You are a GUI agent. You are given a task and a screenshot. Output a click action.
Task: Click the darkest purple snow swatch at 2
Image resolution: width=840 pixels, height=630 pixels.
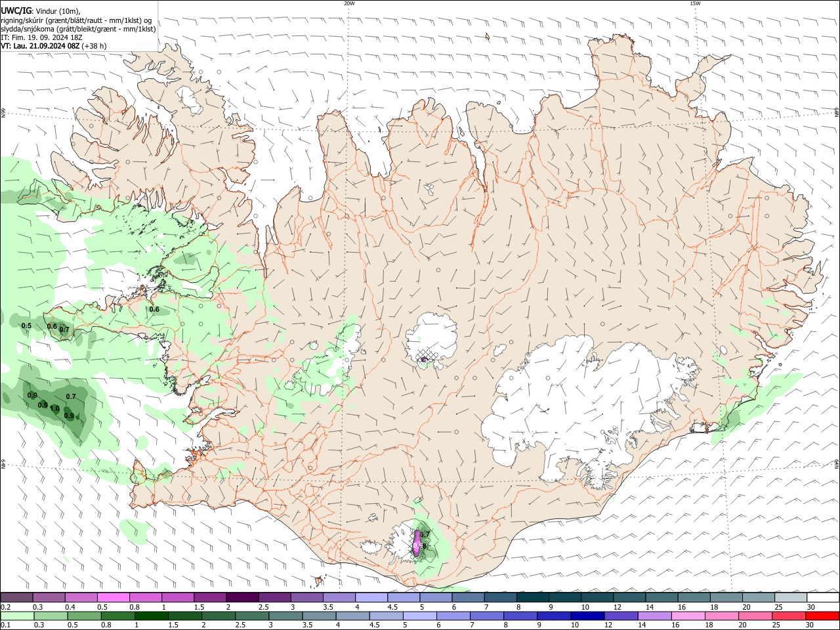tap(241, 597)
